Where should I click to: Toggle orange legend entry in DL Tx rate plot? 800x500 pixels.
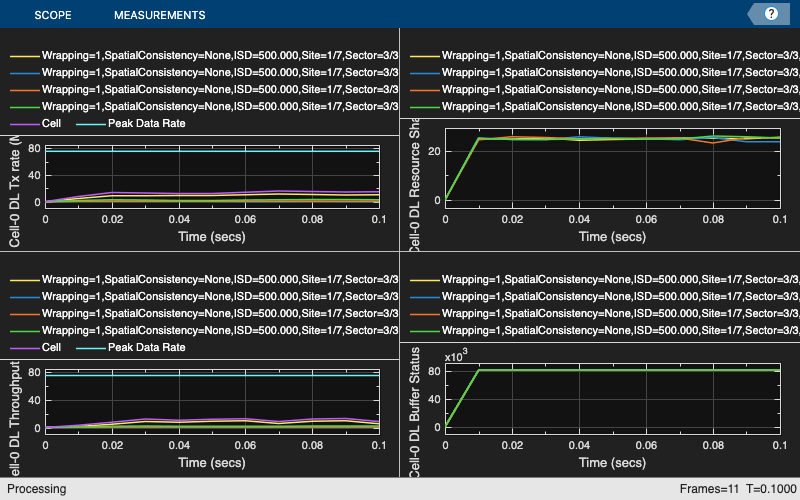click(204, 89)
